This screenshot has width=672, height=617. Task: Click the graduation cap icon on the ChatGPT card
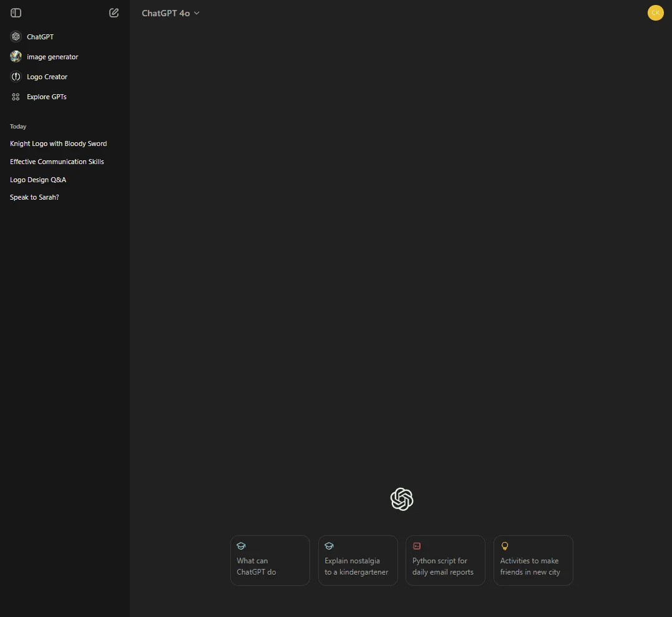pyautogui.click(x=241, y=546)
